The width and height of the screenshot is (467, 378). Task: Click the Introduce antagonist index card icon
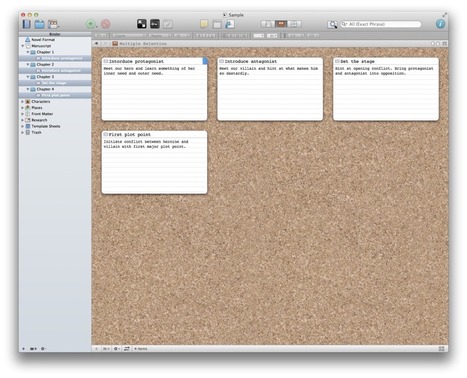coord(221,61)
